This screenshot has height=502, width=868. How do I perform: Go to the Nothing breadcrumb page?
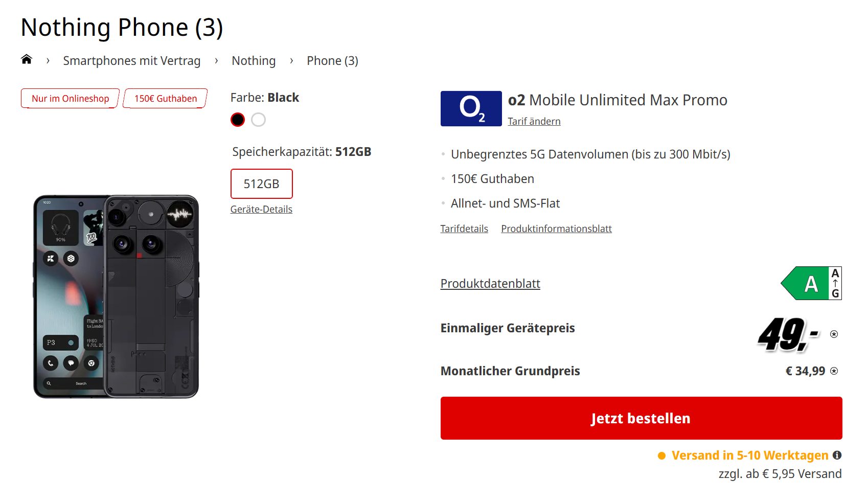(x=254, y=61)
